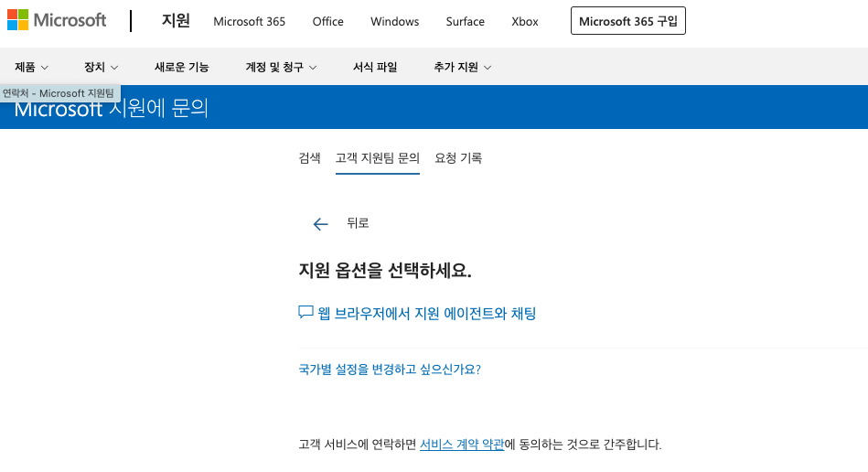Click the Microsoft logo
Image resolution: width=868 pixels, height=472 pixels.
57,20
